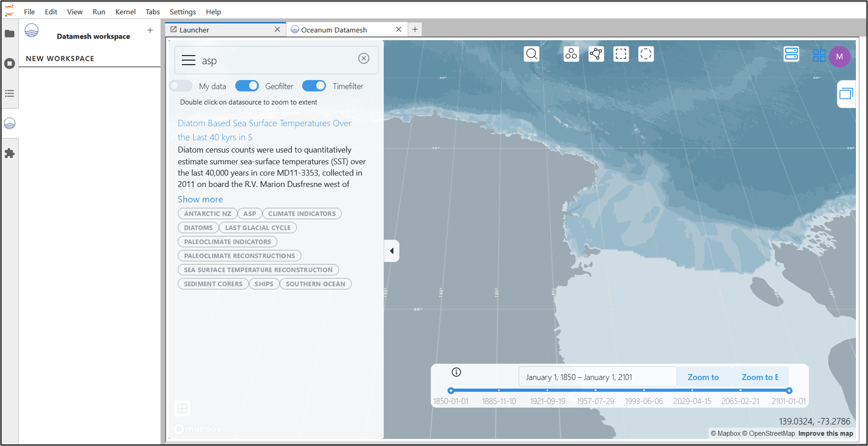Open the View menu

pos(75,12)
